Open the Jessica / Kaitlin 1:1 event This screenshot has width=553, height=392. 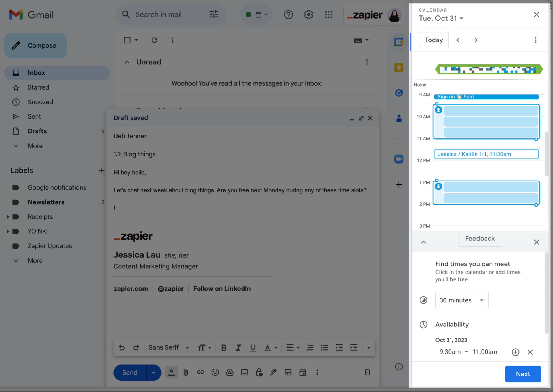point(486,154)
